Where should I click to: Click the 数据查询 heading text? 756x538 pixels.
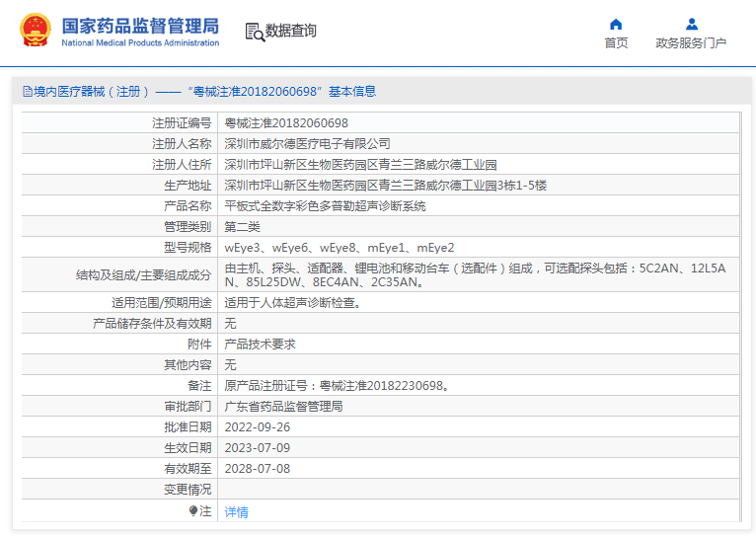pos(291,32)
